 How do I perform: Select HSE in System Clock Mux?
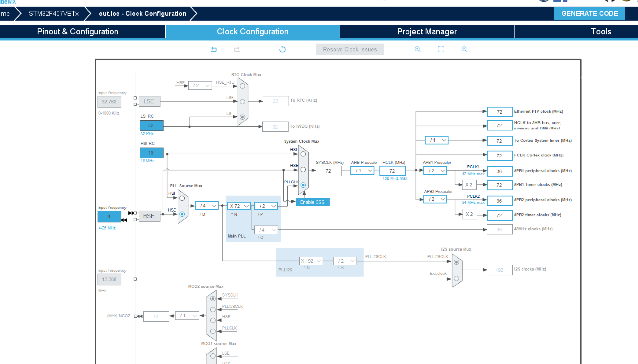(303, 170)
